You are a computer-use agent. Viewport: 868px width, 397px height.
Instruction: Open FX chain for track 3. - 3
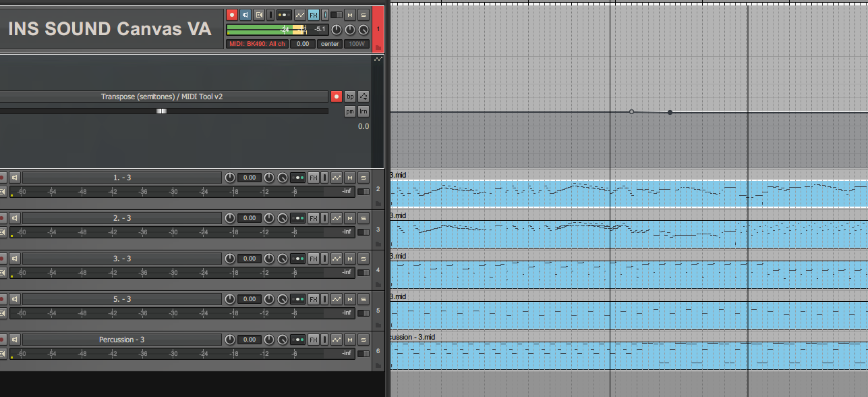click(313, 259)
